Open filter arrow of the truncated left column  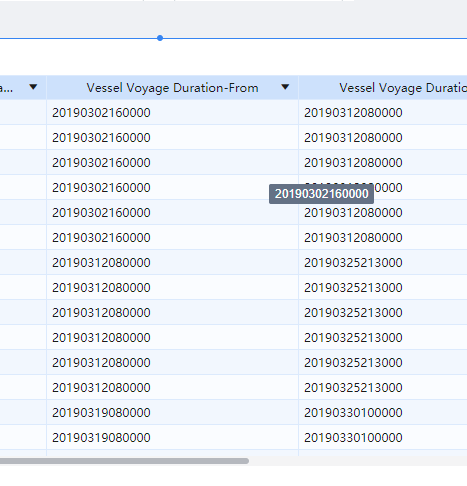pos(33,87)
